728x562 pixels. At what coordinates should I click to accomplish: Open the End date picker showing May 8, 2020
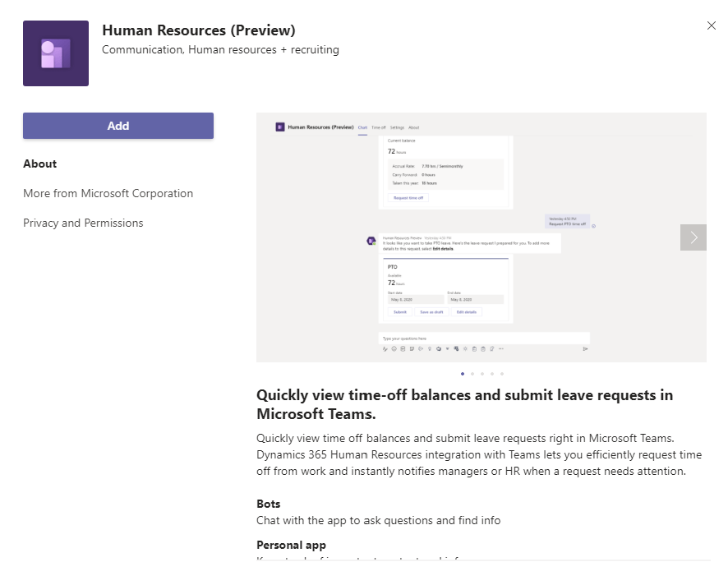tap(477, 298)
